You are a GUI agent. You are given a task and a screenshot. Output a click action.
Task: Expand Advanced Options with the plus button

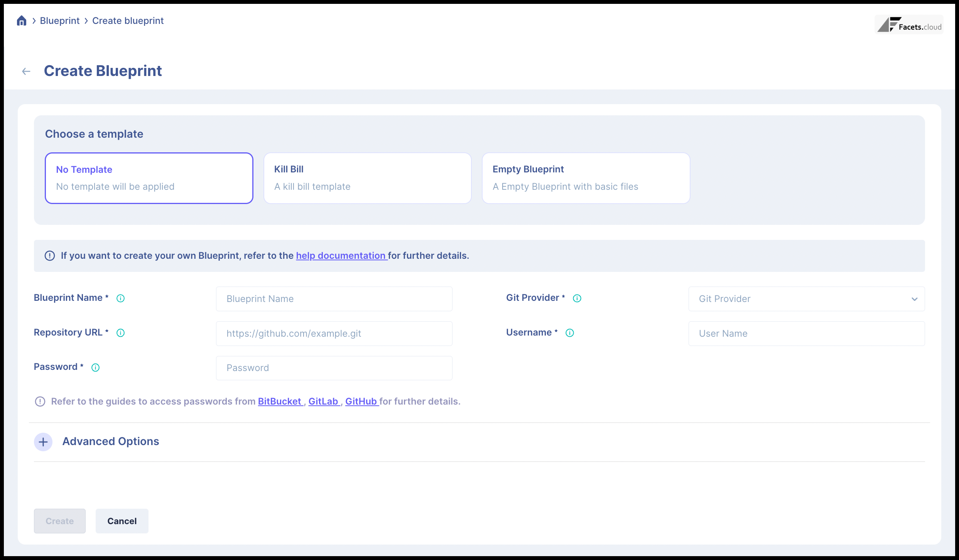coord(43,442)
